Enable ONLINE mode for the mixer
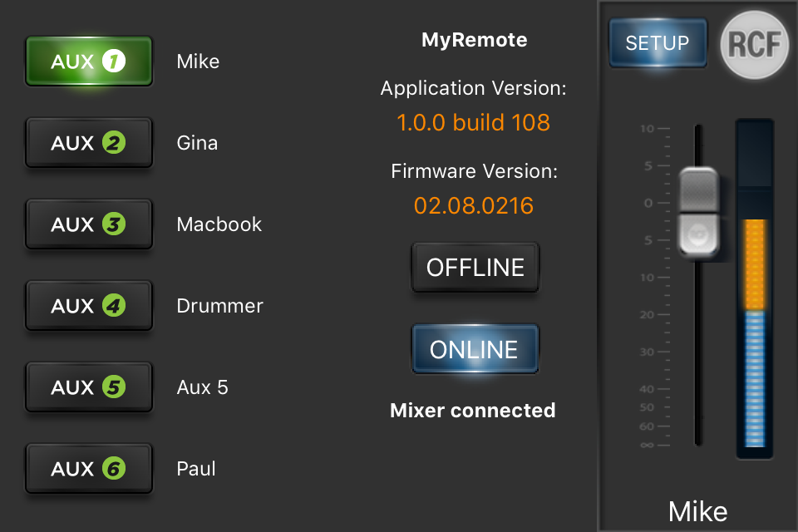 click(475, 348)
